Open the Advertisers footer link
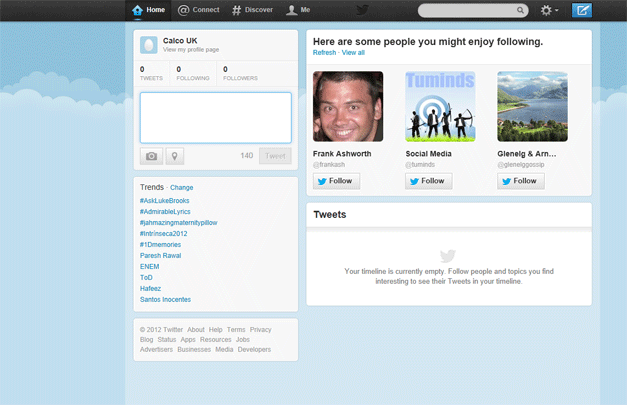The width and height of the screenshot is (627, 405). [x=156, y=350]
